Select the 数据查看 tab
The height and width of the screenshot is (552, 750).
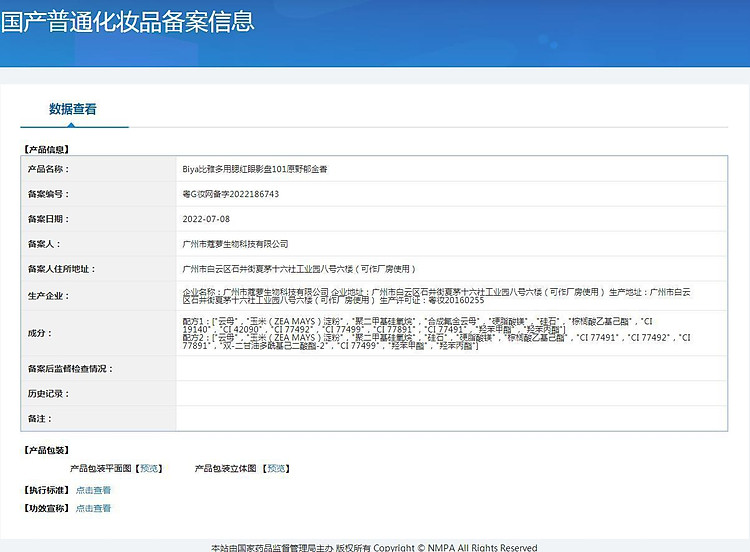(73, 109)
